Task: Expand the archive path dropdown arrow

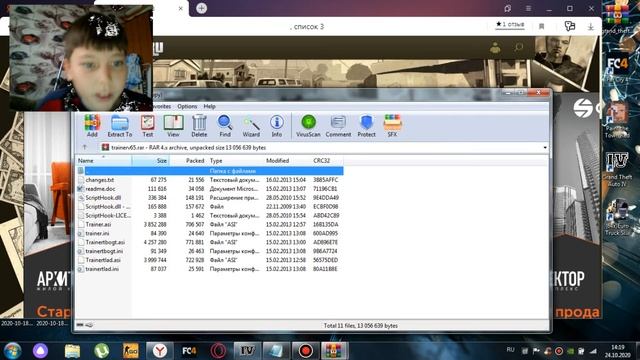Action: click(x=545, y=147)
